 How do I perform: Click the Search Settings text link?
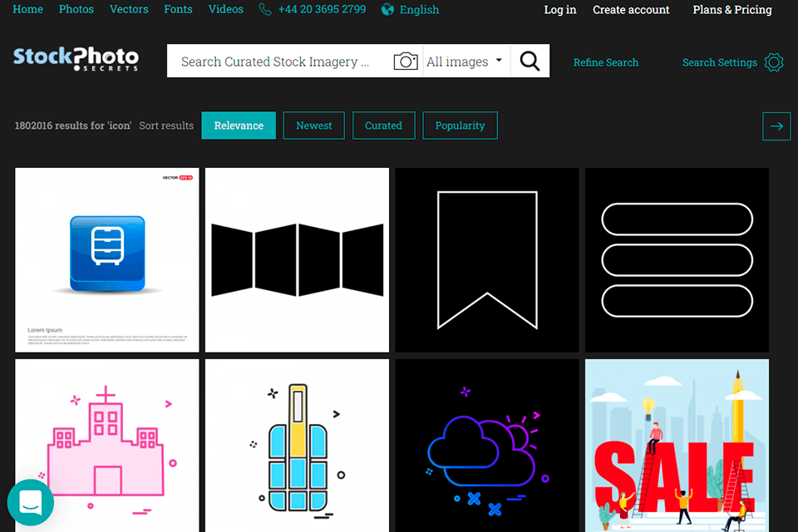720,62
